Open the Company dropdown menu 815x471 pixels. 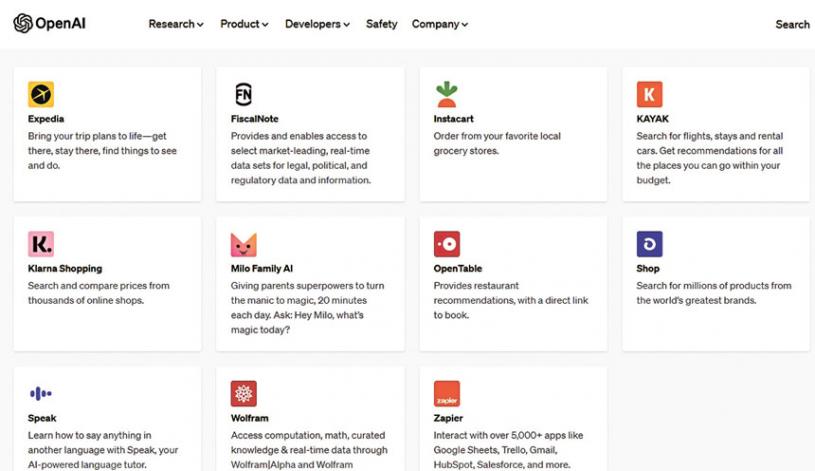point(439,24)
